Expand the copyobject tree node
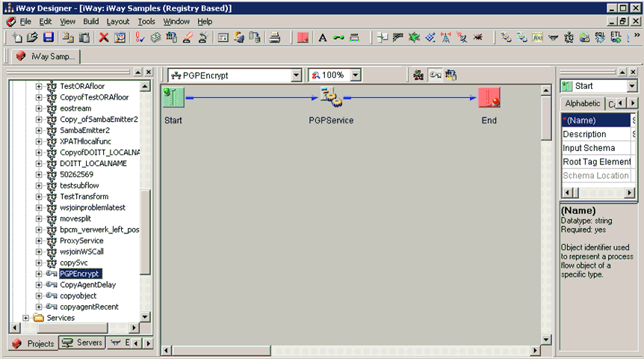The width and height of the screenshot is (644, 359). (39, 296)
